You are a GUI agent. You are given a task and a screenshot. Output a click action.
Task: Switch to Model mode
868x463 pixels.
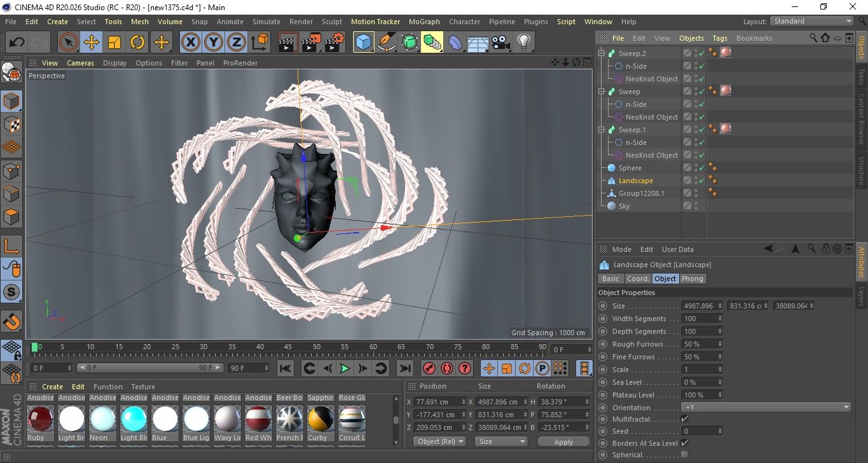click(x=12, y=100)
